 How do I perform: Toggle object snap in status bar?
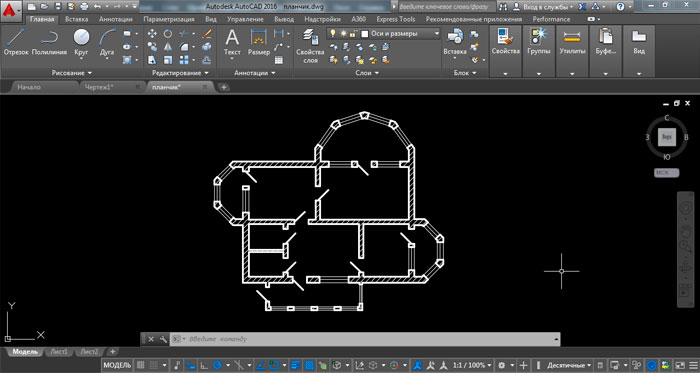tap(275, 365)
